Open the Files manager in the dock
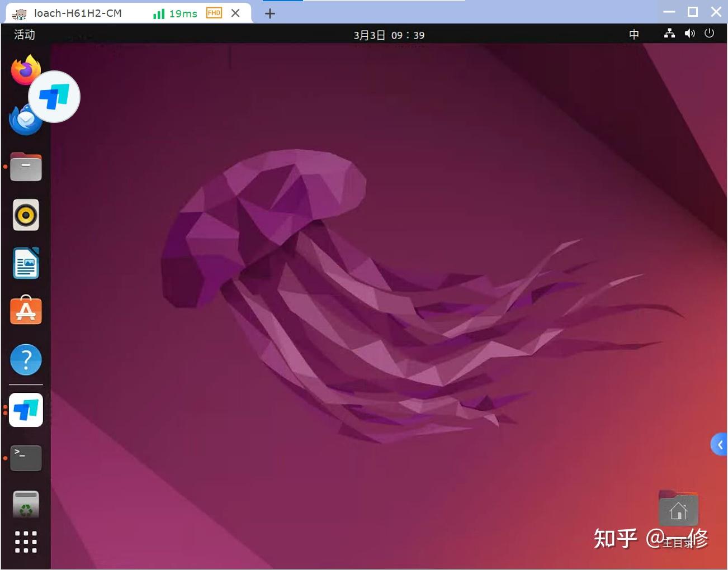Image resolution: width=728 pixels, height=570 pixels. pos(26,167)
